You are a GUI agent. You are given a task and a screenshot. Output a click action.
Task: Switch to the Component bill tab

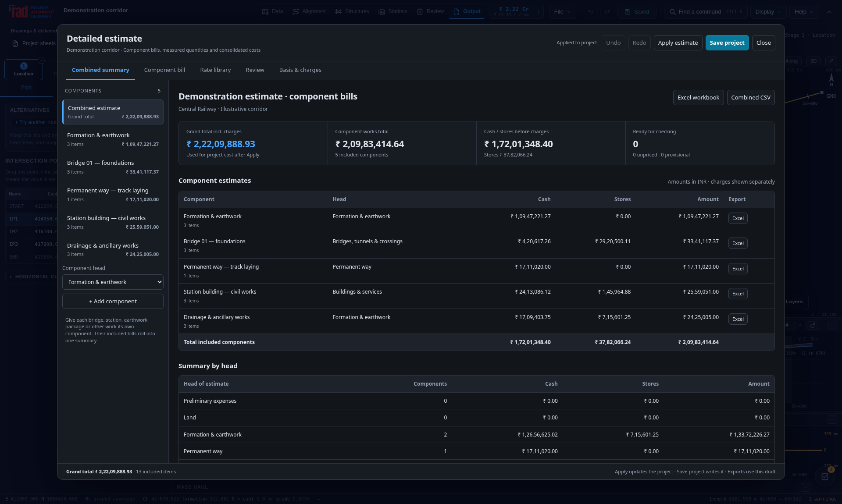coord(164,70)
